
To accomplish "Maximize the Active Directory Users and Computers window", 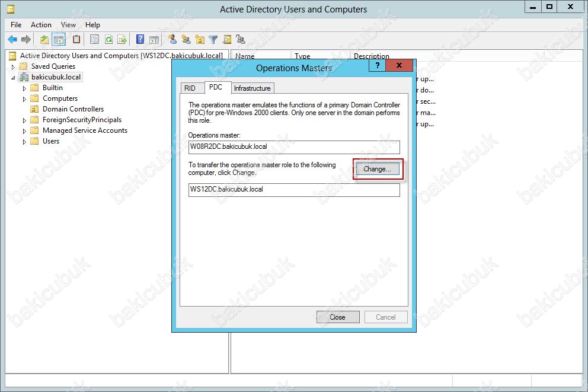I will tap(549, 7).
